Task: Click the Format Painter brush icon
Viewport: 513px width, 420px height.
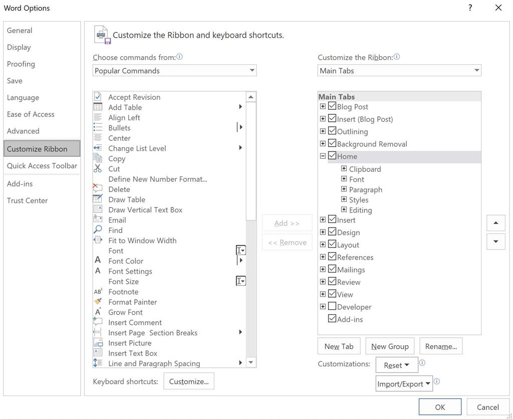Action: [x=98, y=302]
